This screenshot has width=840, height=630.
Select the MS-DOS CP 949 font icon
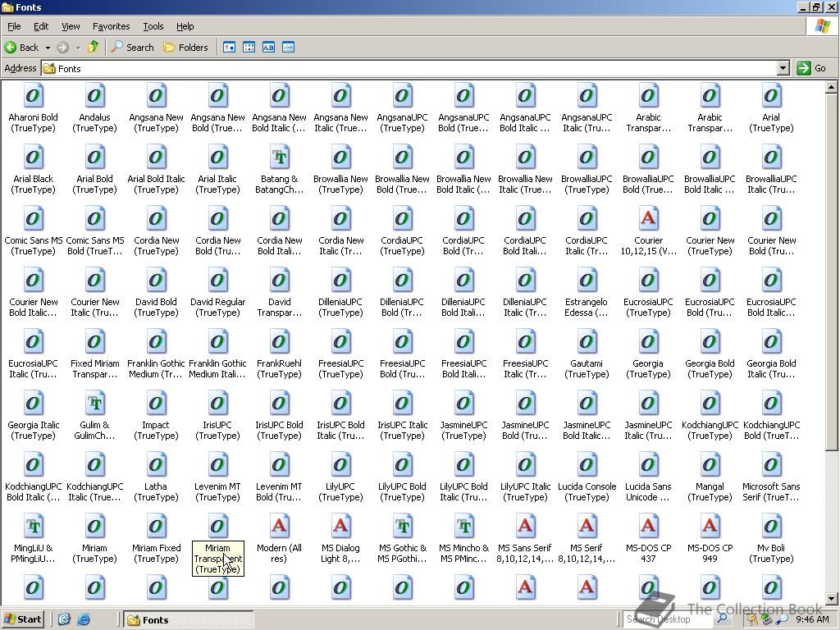(710, 527)
